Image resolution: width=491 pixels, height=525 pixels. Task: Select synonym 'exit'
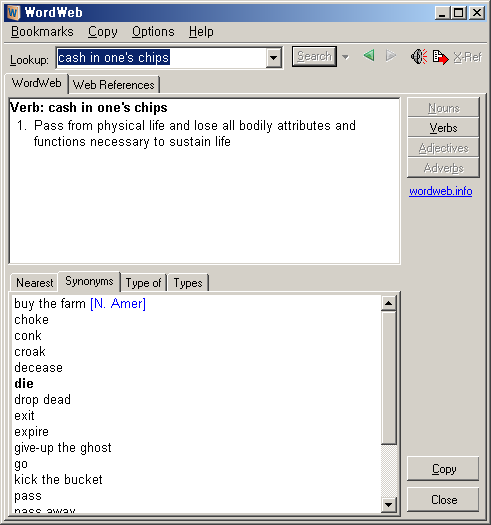[x=24, y=416]
